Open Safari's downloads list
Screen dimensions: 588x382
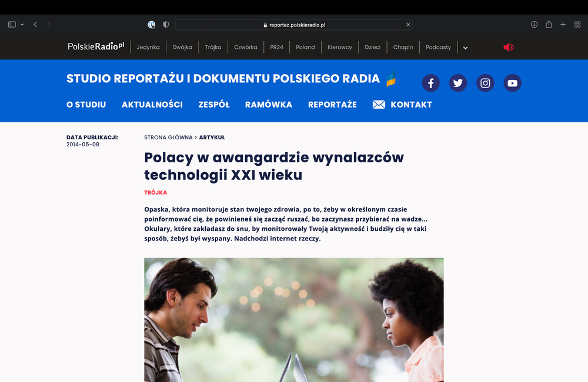(x=534, y=24)
